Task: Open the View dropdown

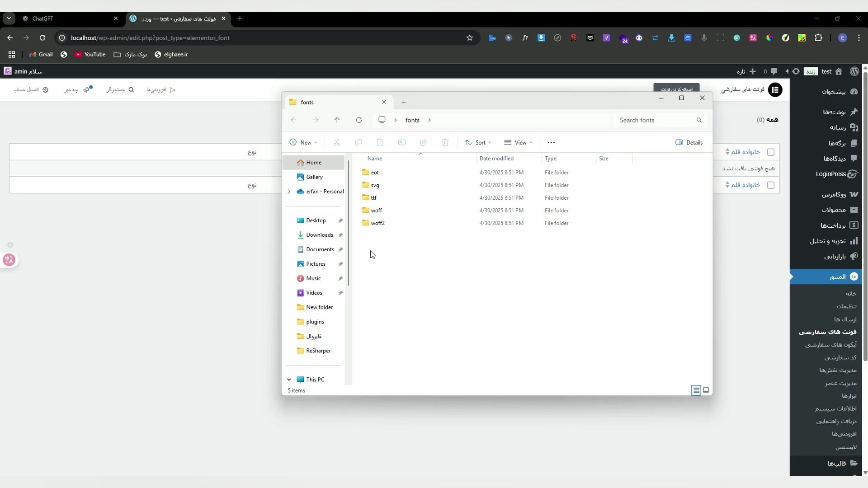Action: click(518, 143)
